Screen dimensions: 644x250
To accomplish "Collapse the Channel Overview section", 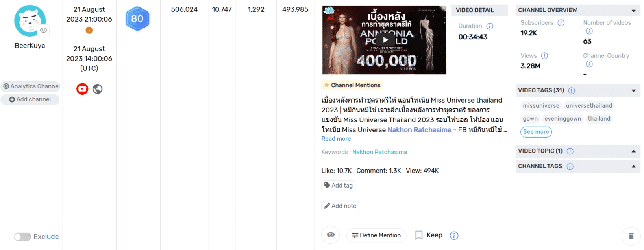I will tap(633, 11).
